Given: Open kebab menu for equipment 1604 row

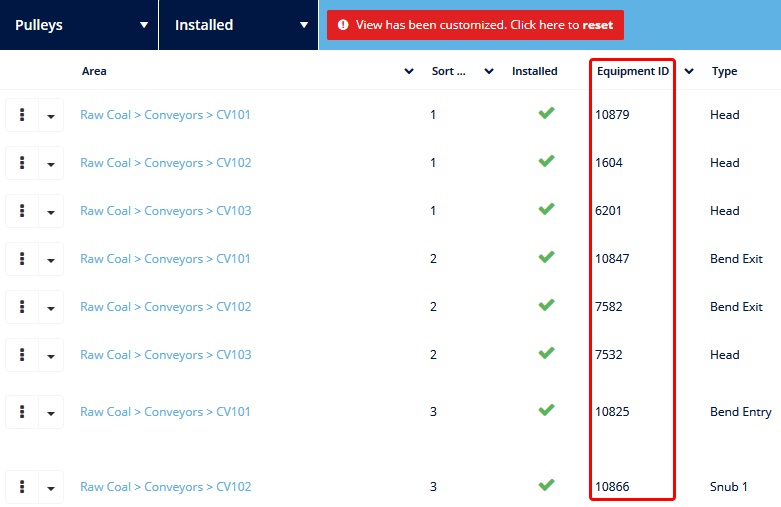Looking at the screenshot, I should point(22,163).
